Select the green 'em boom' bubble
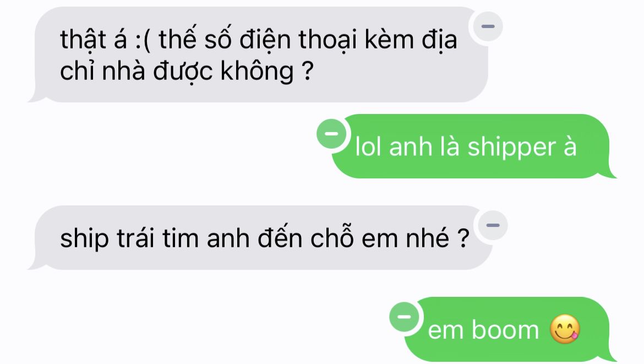 (x=510, y=329)
